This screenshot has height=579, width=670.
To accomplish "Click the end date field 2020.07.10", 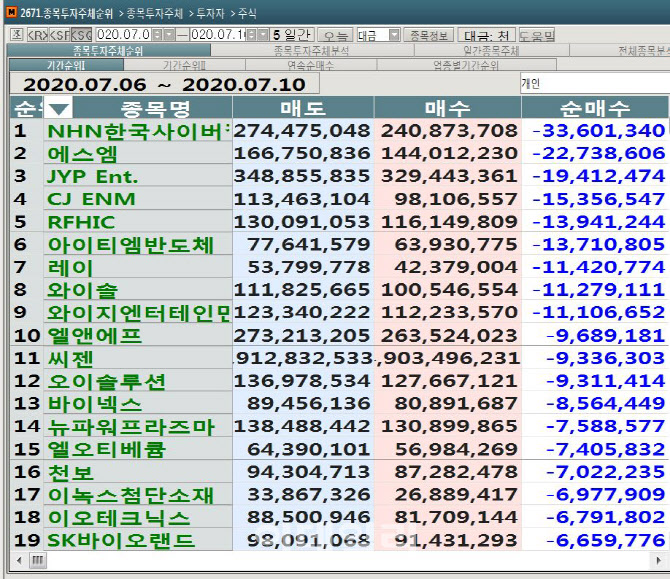I will click(218, 35).
